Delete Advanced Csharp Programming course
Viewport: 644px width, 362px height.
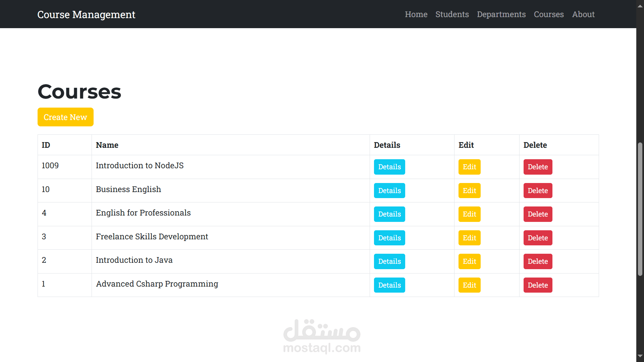click(538, 285)
